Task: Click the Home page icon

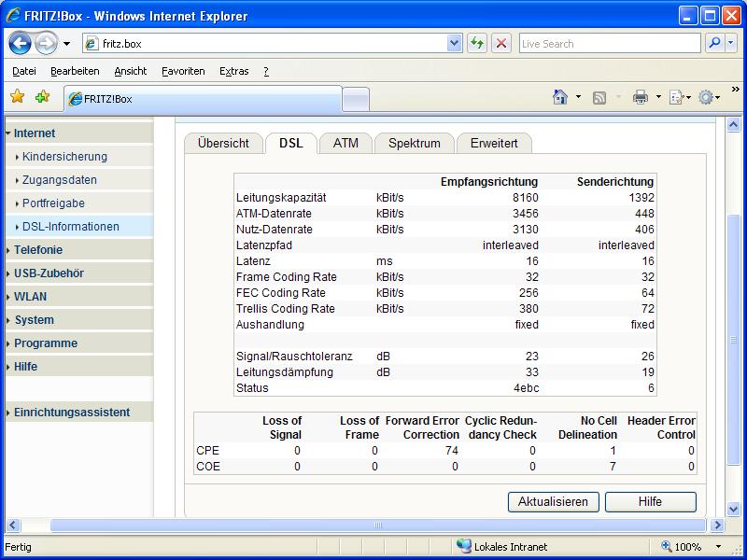Action: tap(560, 97)
